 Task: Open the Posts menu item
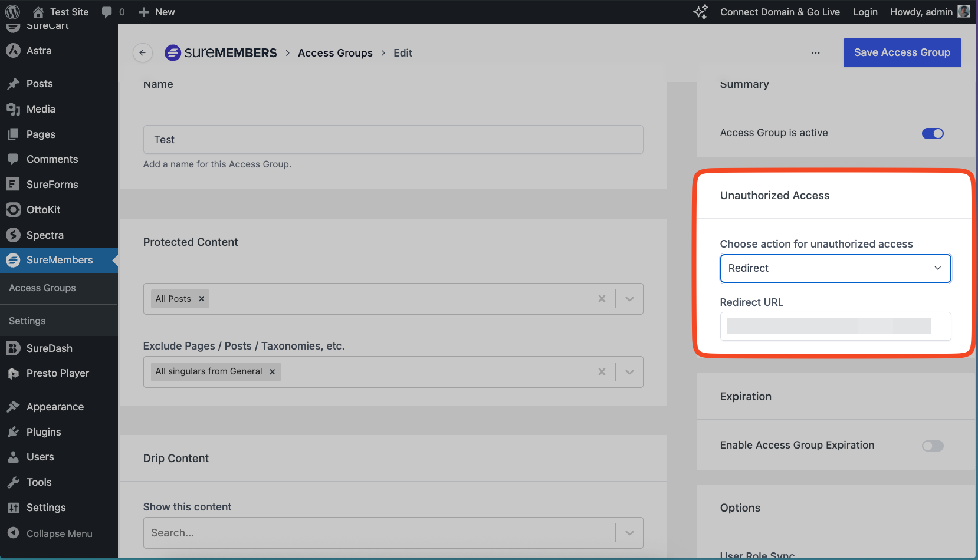[40, 84]
